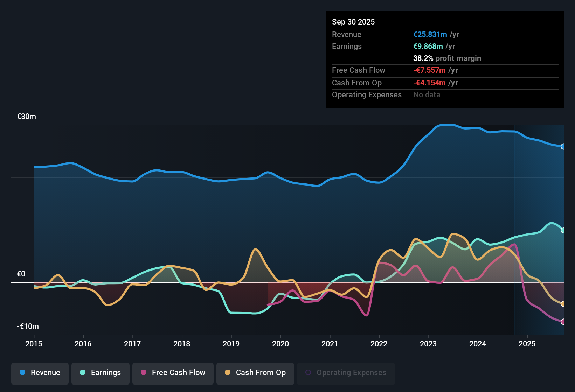Toggle the Revenue series visibility
Viewport: 575px width, 392px height.
(40, 373)
